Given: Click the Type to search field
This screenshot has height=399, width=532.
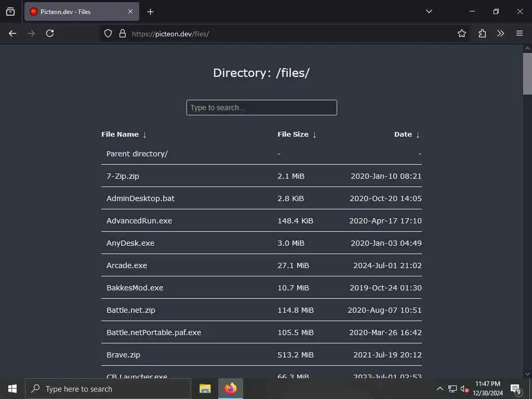Looking at the screenshot, I should [x=262, y=108].
